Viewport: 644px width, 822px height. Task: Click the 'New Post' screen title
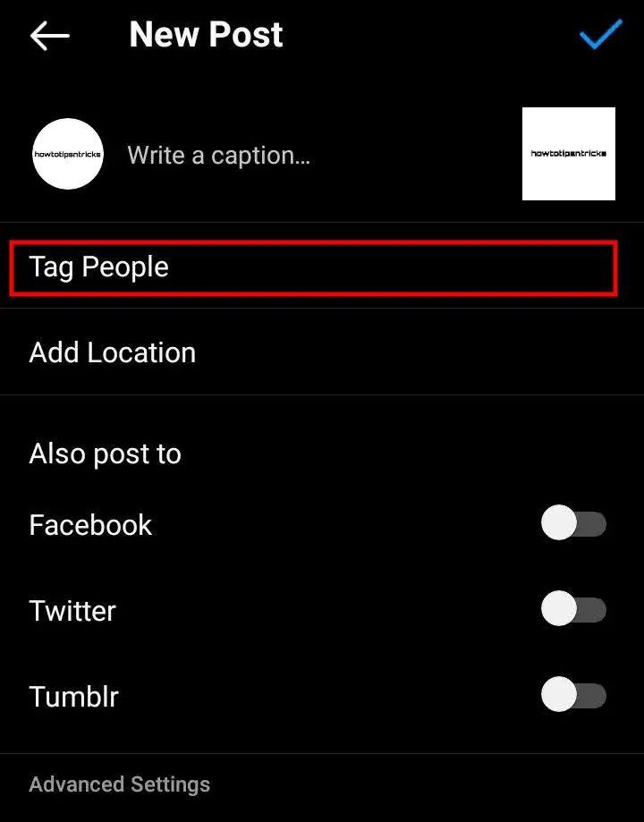click(206, 35)
